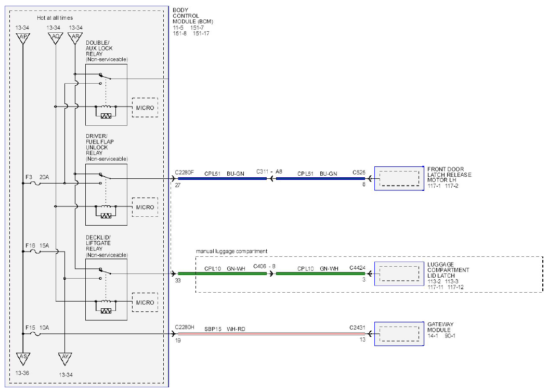Select the F15 10A fuse symbol
This screenshot has width=548, height=392.
(x=35, y=334)
